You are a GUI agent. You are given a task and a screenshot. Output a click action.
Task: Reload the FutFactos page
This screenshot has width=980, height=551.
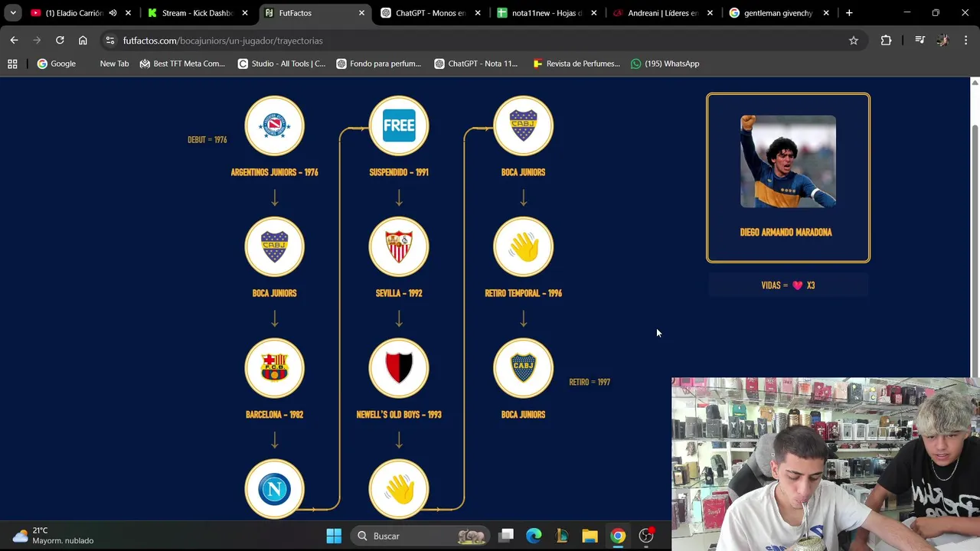(60, 40)
